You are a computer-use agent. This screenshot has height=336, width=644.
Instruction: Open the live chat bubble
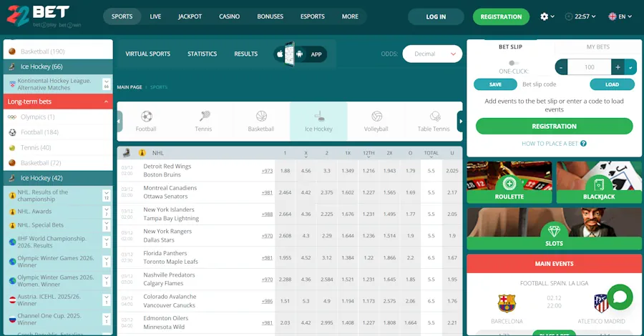pos(620,297)
